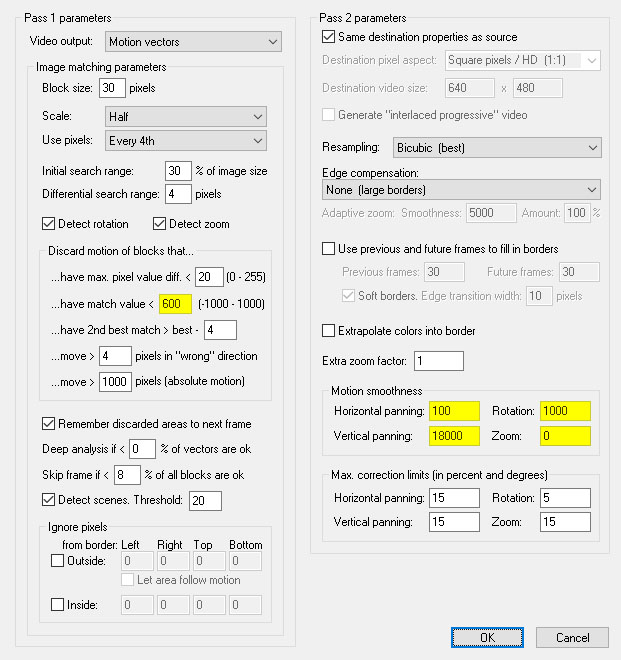This screenshot has height=660, width=621.
Task: Click the OK button
Action: pos(487,637)
